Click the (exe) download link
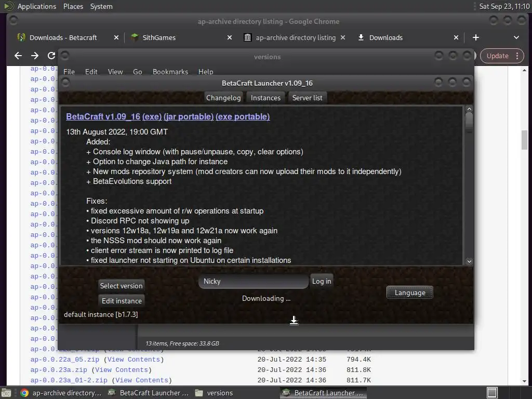532x399 pixels. tap(152, 117)
